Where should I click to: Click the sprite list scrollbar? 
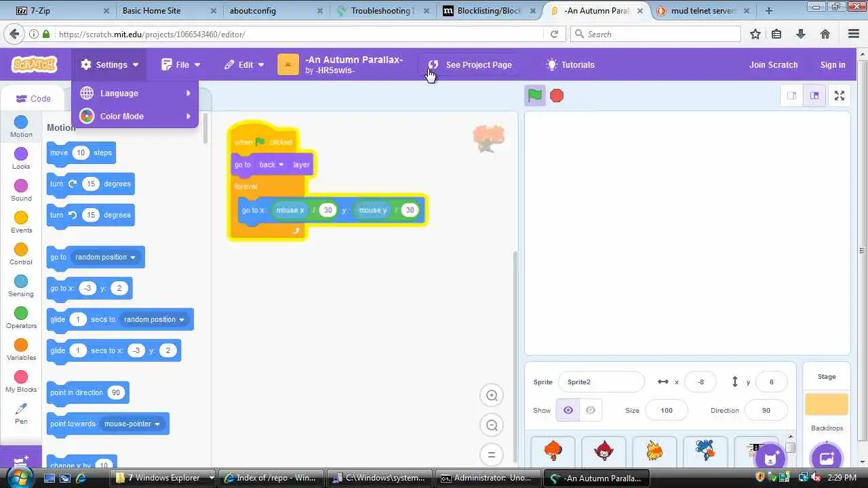pyautogui.click(x=791, y=449)
